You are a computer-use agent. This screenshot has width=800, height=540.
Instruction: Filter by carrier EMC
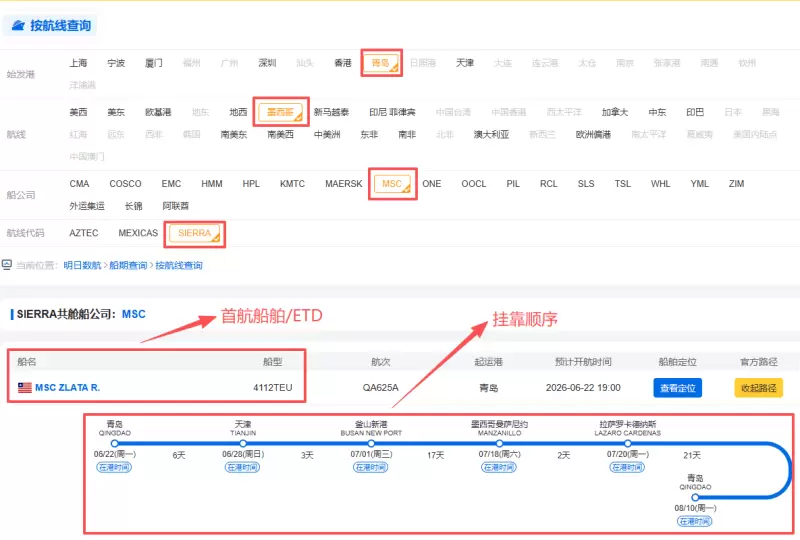pyautogui.click(x=171, y=184)
